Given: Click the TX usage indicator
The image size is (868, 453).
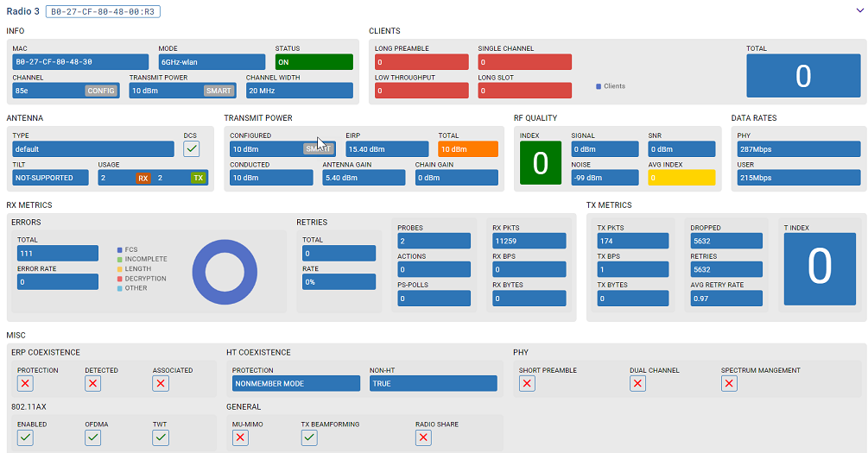Looking at the screenshot, I should point(199,178).
